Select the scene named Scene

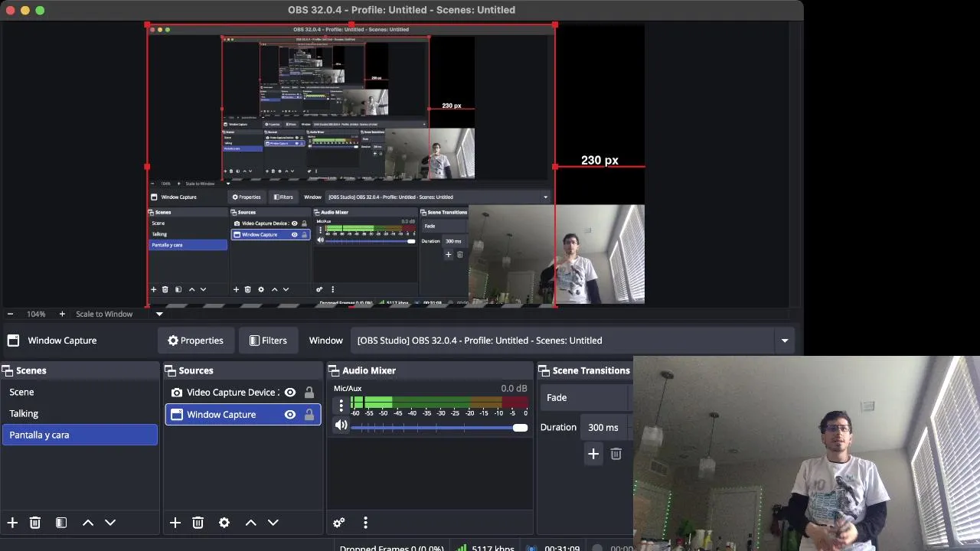80,392
